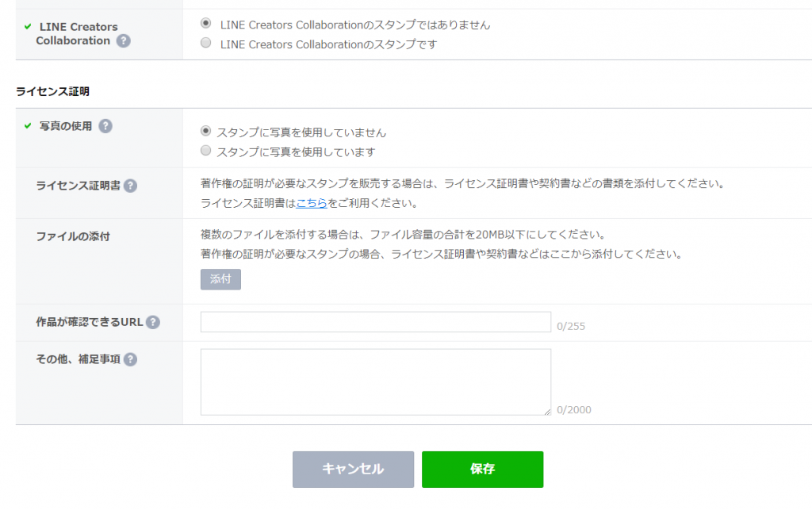
Task: Focus the 作品が確認できるURL text field
Action: pos(375,322)
